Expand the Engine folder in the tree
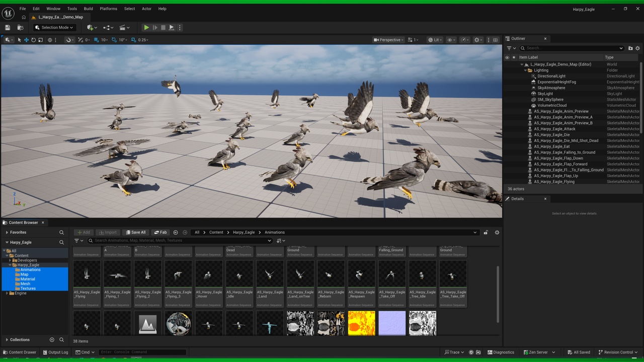This screenshot has height=362, width=644. (x=7, y=293)
